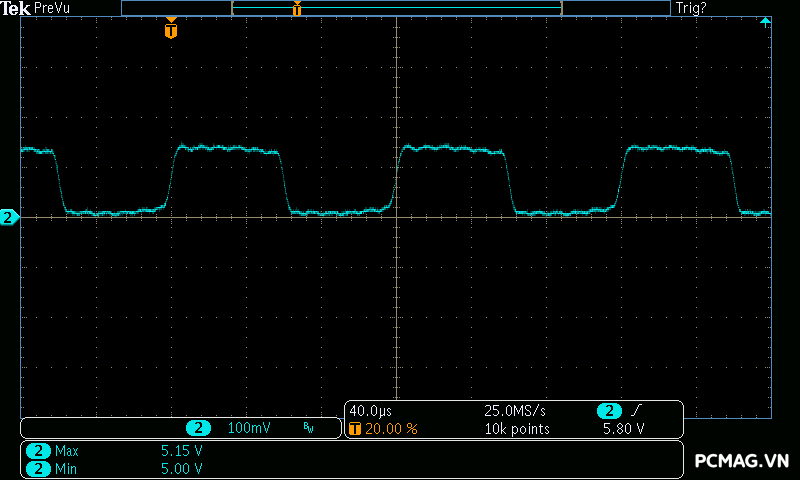Viewport: 800px width, 480px height.
Task: Click the cyan trigger level arrow at top right
Action: click(x=765, y=21)
